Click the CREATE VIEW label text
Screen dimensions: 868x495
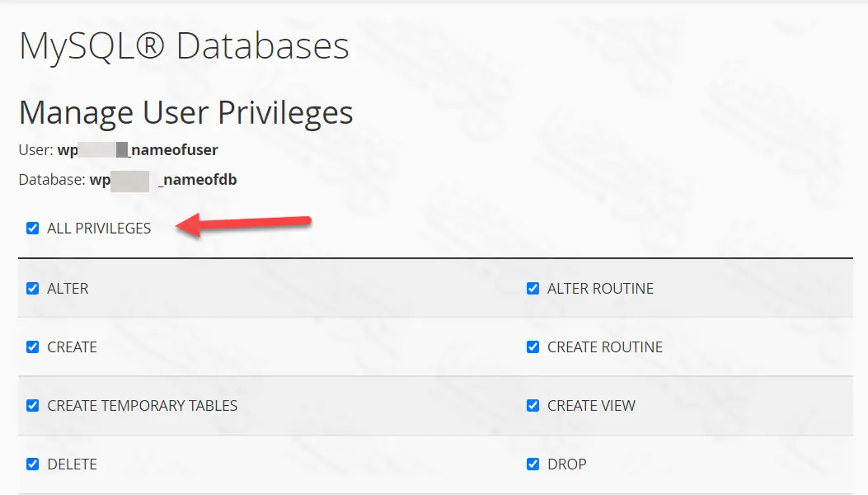coord(591,406)
